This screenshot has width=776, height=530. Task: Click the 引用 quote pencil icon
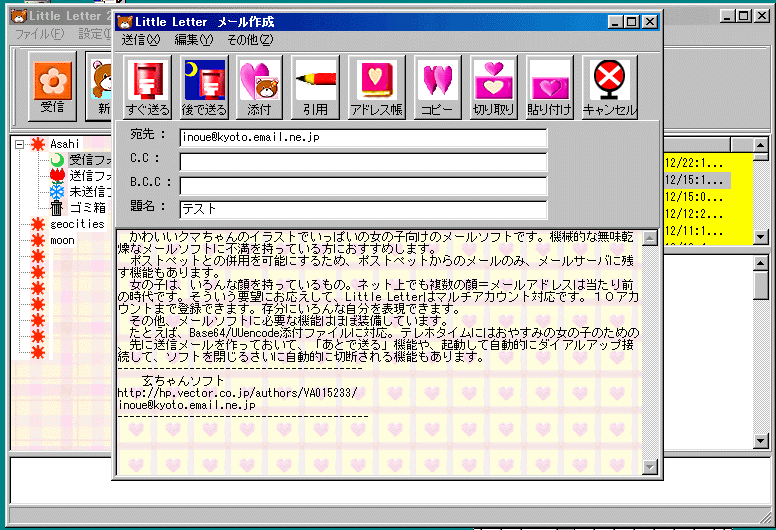click(x=315, y=87)
